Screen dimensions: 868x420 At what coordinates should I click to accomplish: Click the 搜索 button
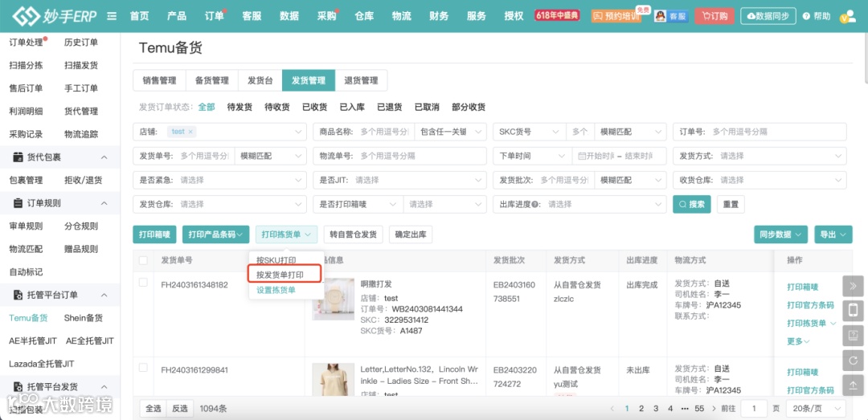pos(692,204)
